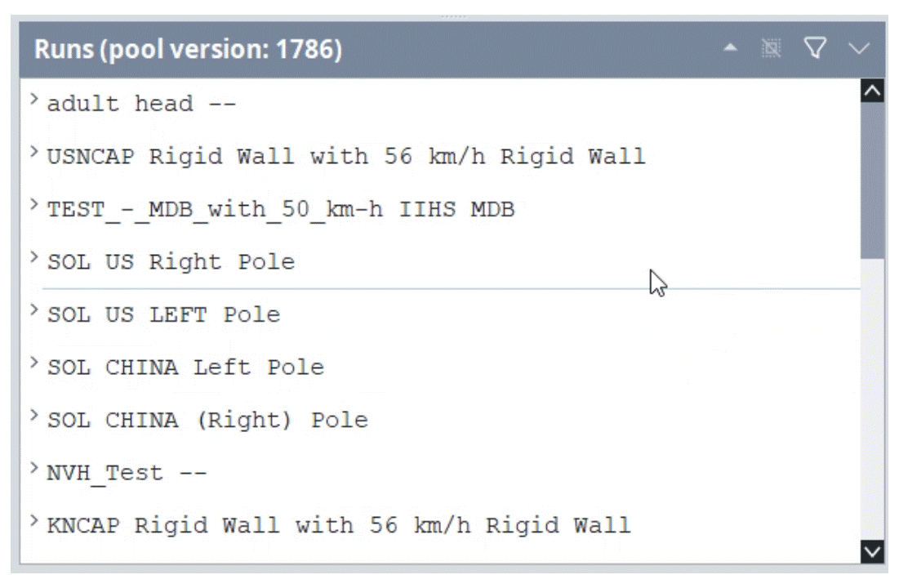The image size is (899, 588).
Task: Expand the NVH_Test run entry
Action: pos(33,469)
